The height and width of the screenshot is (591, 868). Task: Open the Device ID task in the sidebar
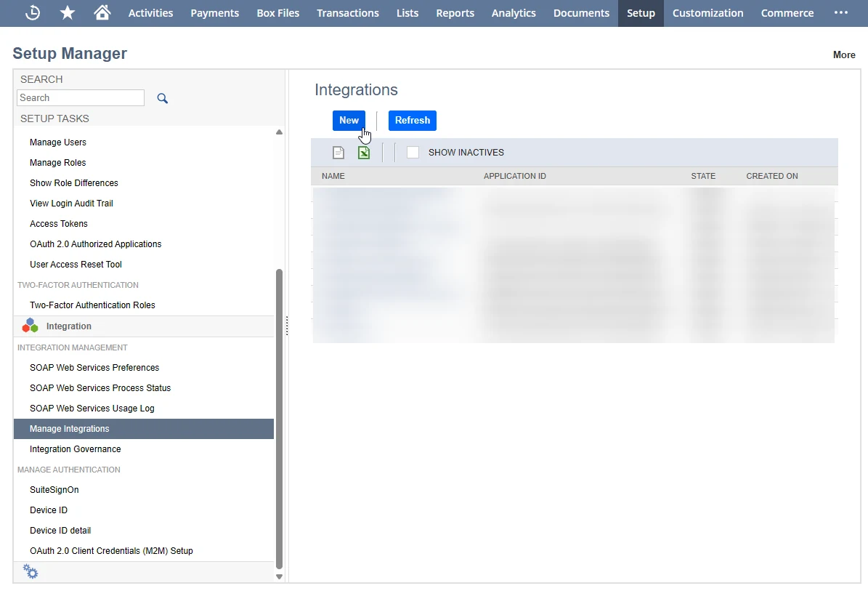click(x=49, y=510)
